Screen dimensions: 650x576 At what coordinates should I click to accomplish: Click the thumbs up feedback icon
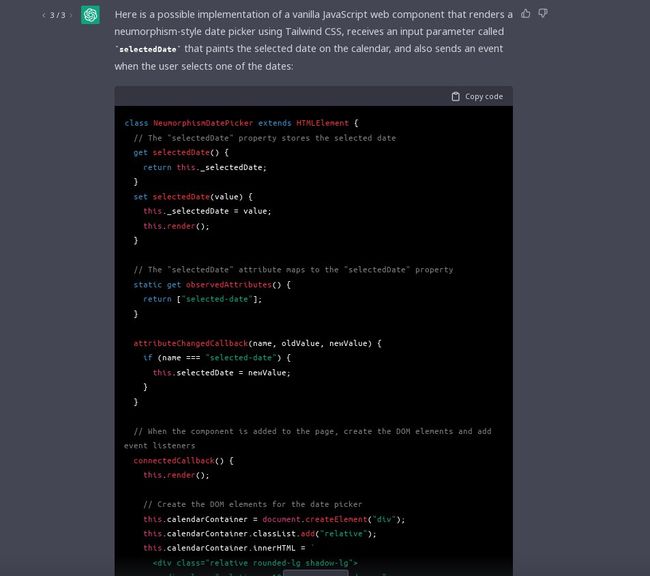click(526, 13)
